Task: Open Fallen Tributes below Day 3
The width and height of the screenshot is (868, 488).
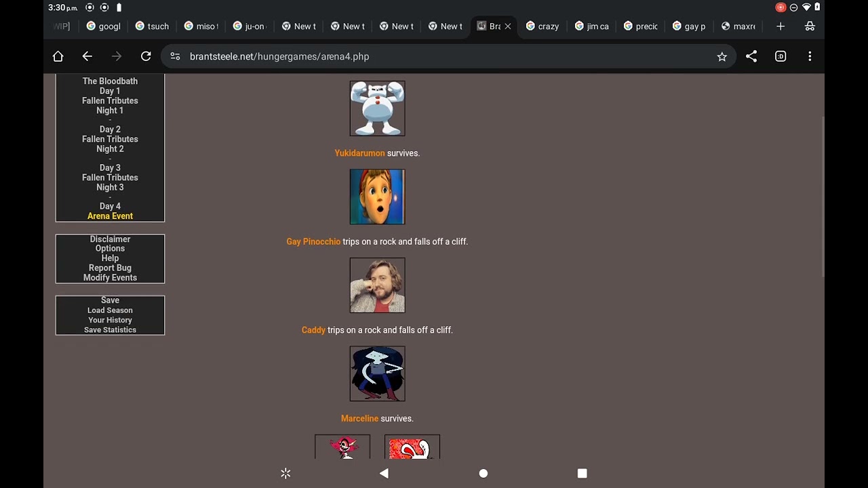Action: pos(110,178)
